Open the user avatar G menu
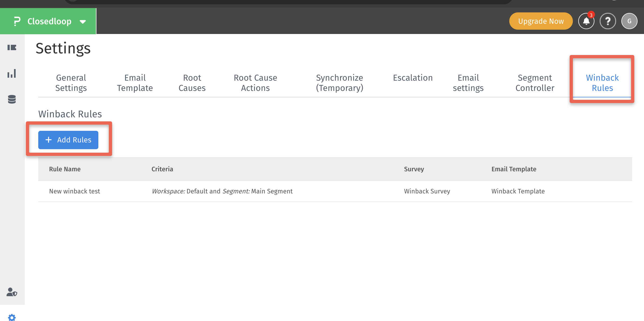This screenshot has height=321, width=644. 629,21
